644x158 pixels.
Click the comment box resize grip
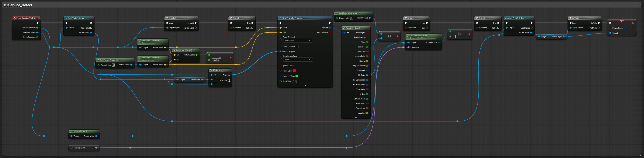click(x=640, y=155)
